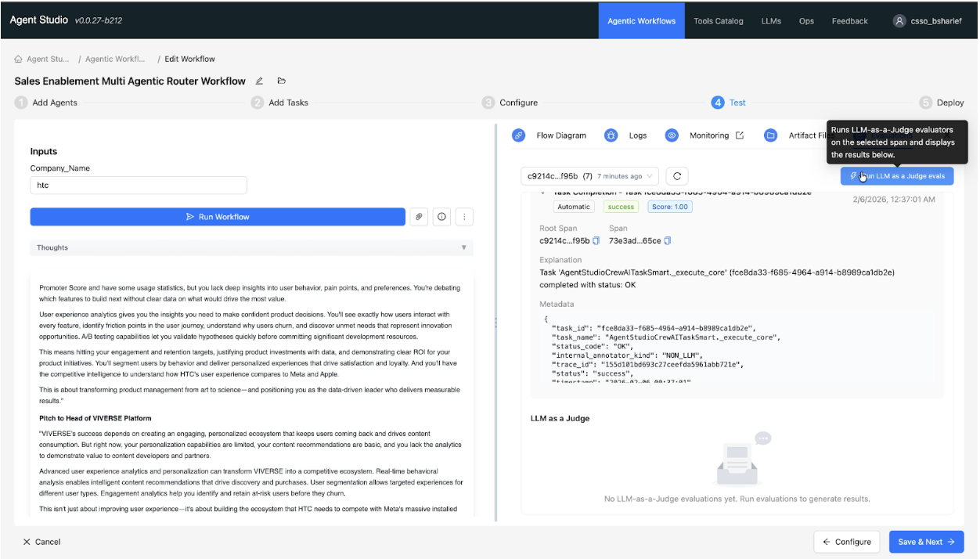Click Save & Next button
Viewport: 980px width, 559px height.
tap(926, 542)
